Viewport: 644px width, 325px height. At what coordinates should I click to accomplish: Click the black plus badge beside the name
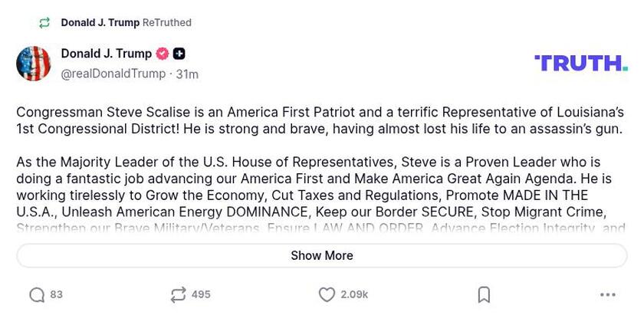(179, 54)
